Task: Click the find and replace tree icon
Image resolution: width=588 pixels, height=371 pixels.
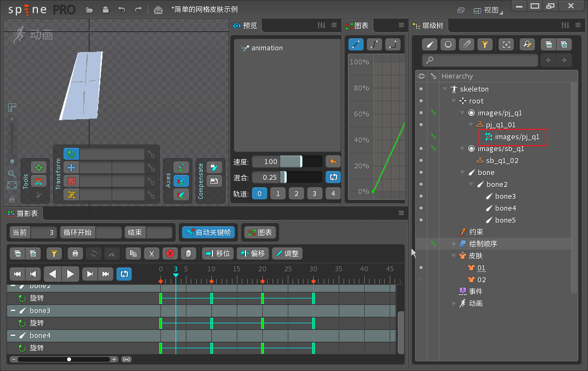Action: (527, 44)
